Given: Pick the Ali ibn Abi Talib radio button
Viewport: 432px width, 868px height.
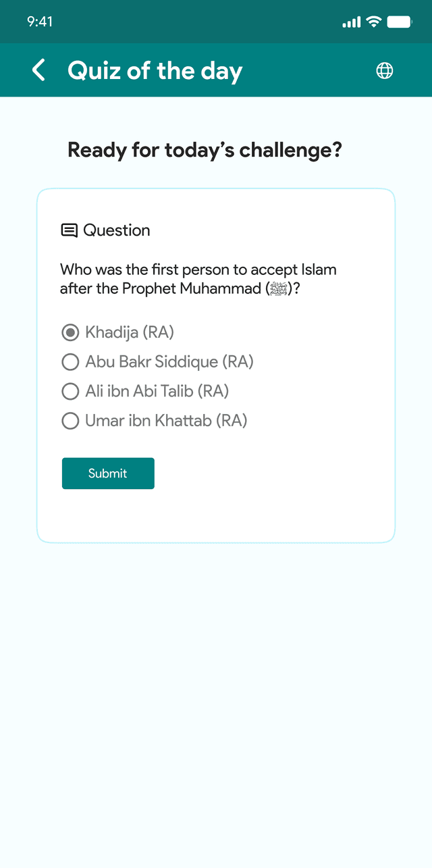Looking at the screenshot, I should pos(70,391).
